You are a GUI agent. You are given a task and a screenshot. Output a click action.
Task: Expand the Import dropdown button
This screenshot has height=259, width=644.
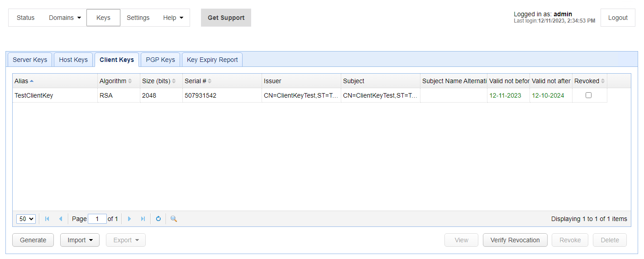tap(80, 240)
